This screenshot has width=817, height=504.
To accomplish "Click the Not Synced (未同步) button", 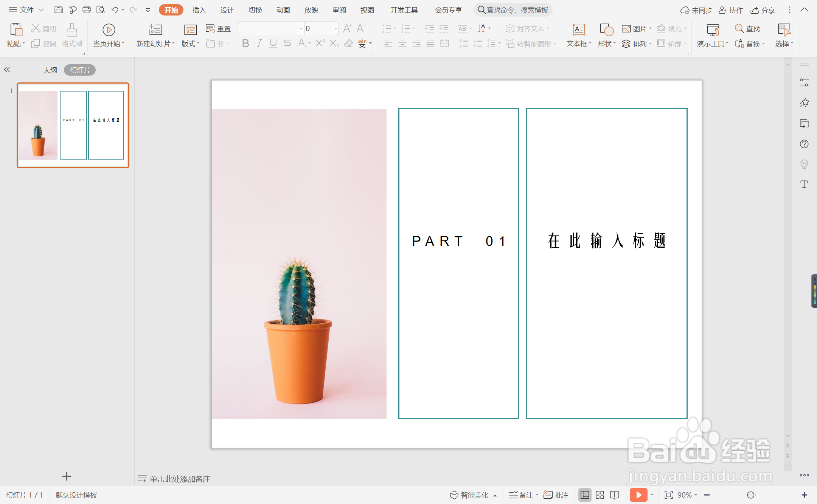I will [x=696, y=10].
